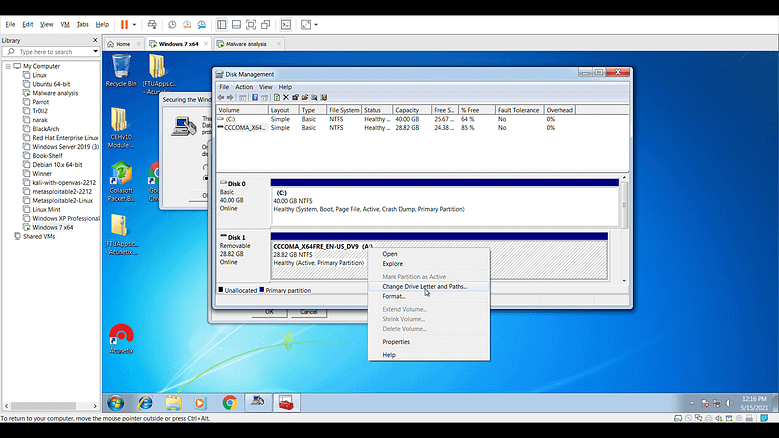Select the CCCOMA_X64 volume row
This screenshot has width=779, height=438.
[422, 128]
